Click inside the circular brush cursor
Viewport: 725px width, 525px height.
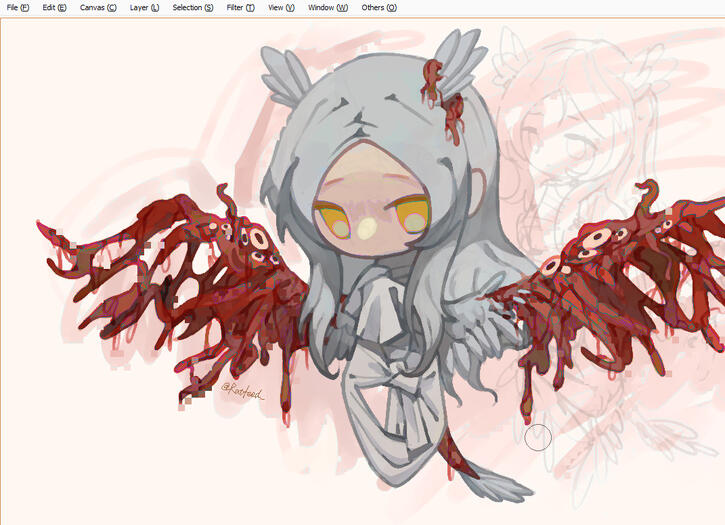pyautogui.click(x=538, y=437)
